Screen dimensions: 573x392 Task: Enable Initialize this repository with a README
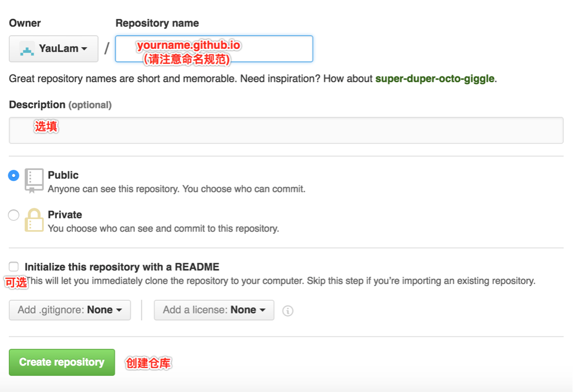pyautogui.click(x=14, y=266)
